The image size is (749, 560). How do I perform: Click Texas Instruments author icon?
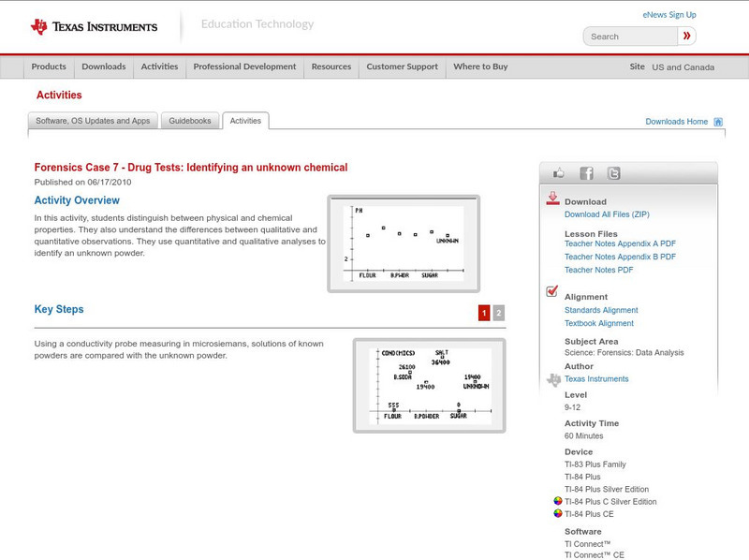click(553, 380)
